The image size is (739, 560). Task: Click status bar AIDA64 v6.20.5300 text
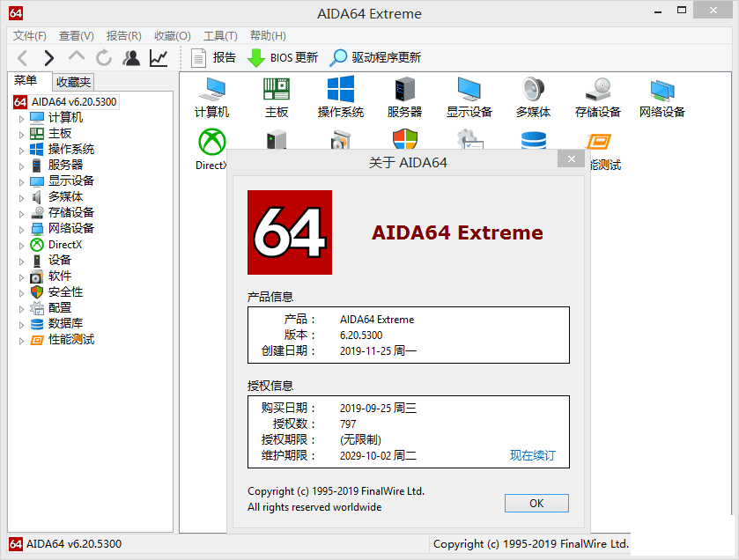(74, 544)
